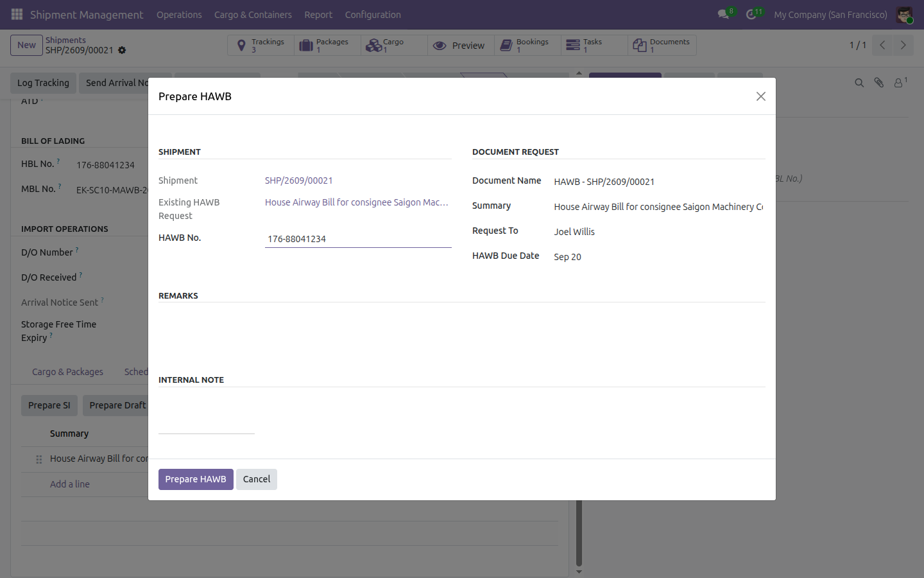Open the Cargo & Containers menu
924x578 pixels.
[x=253, y=15]
